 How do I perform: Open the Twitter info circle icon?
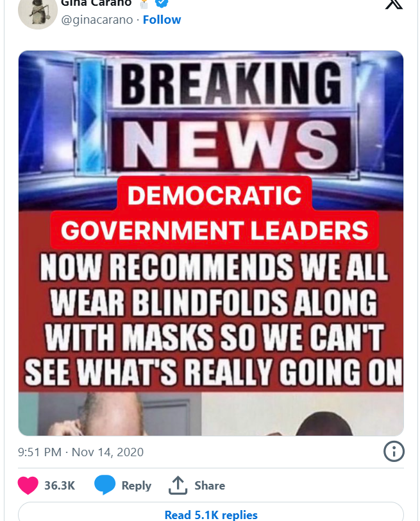coord(394,451)
